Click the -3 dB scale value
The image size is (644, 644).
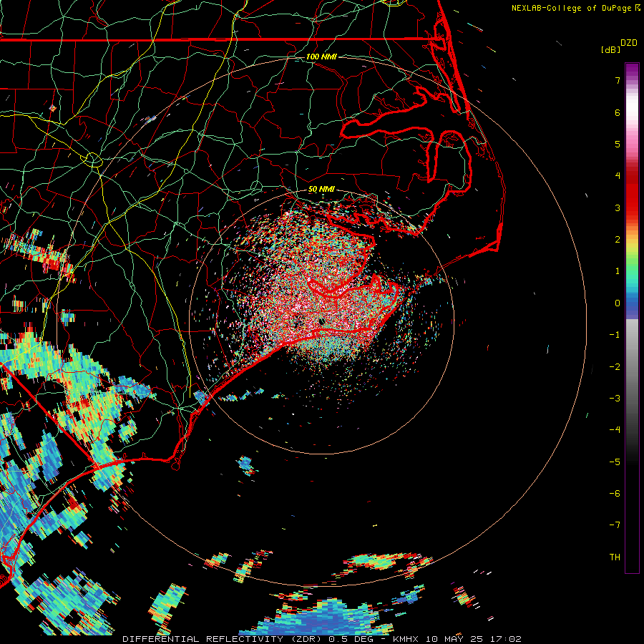(615, 399)
